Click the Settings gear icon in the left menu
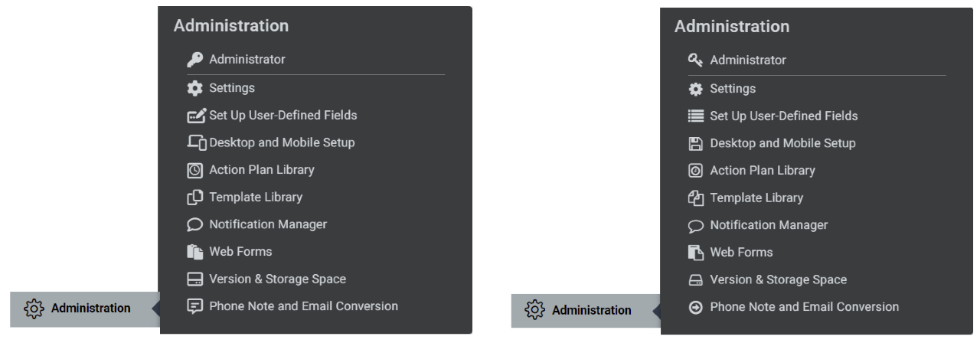This screenshot has width=980, height=343. (195, 88)
